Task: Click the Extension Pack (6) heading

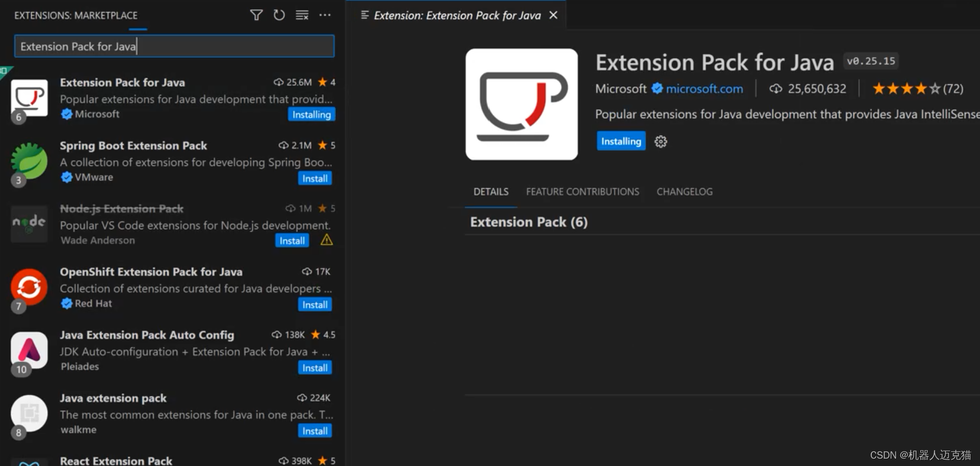Action: click(529, 222)
